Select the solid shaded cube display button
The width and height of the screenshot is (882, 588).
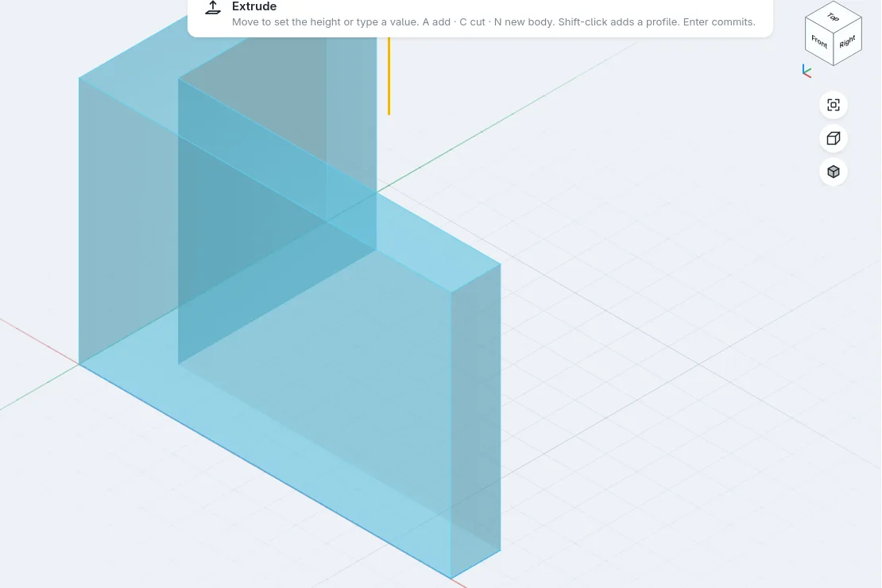[x=833, y=172]
